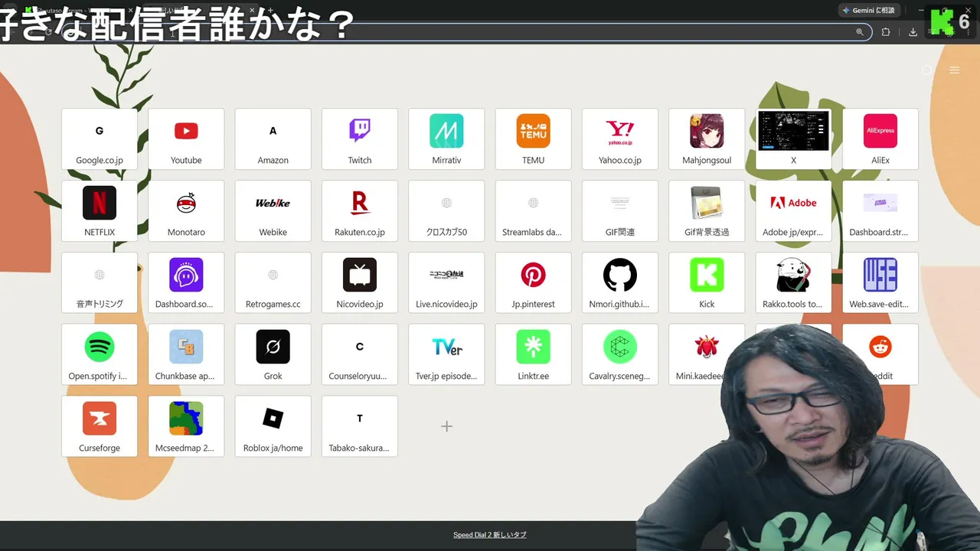Open the Rakko.tools to... tile

pos(794,283)
